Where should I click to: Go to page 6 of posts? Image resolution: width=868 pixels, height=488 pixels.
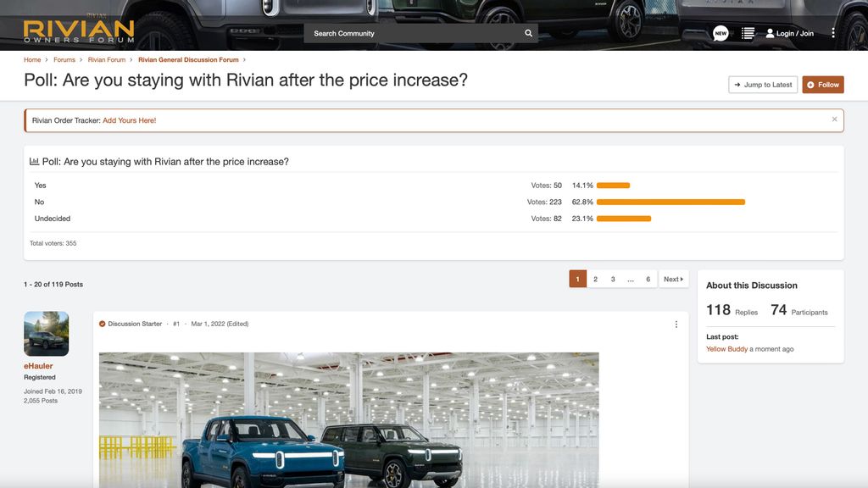(x=648, y=279)
